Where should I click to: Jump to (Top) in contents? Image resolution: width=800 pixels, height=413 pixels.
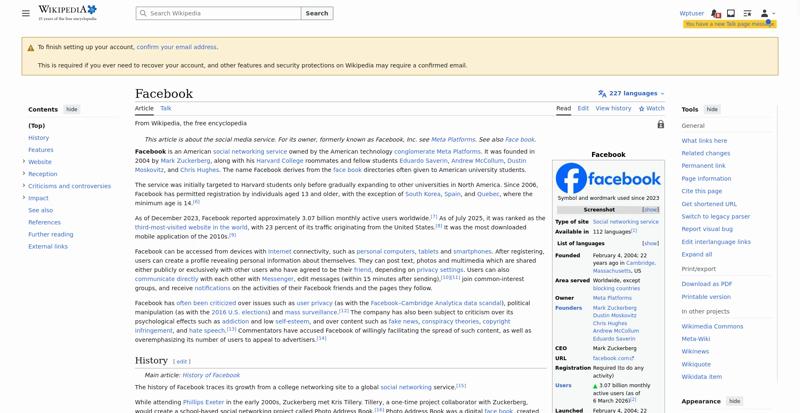pyautogui.click(x=37, y=126)
